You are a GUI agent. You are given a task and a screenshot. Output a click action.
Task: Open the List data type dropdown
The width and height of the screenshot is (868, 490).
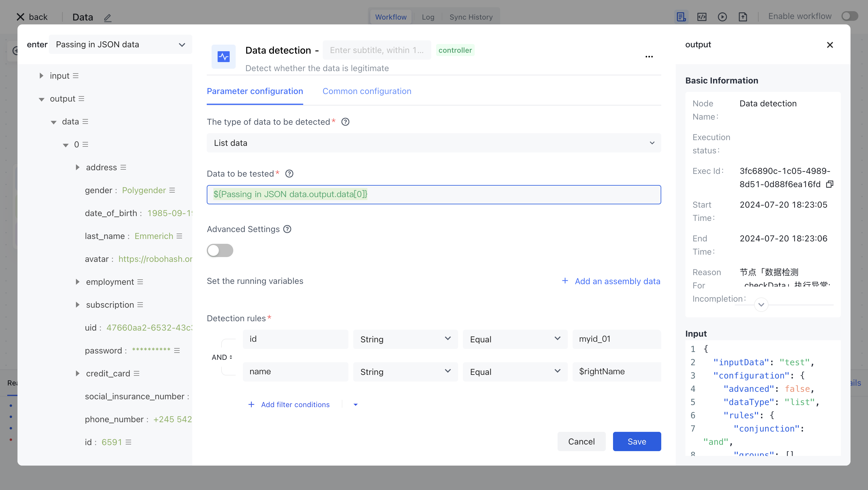tap(434, 143)
